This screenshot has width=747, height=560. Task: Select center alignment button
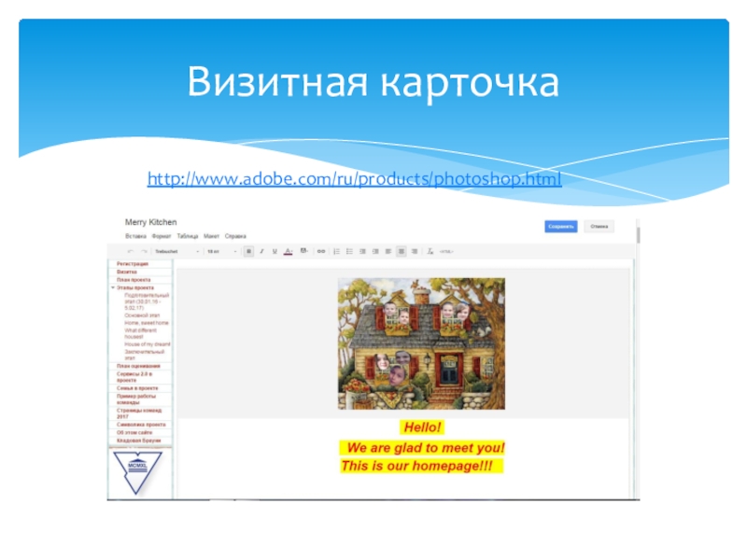[402, 251]
